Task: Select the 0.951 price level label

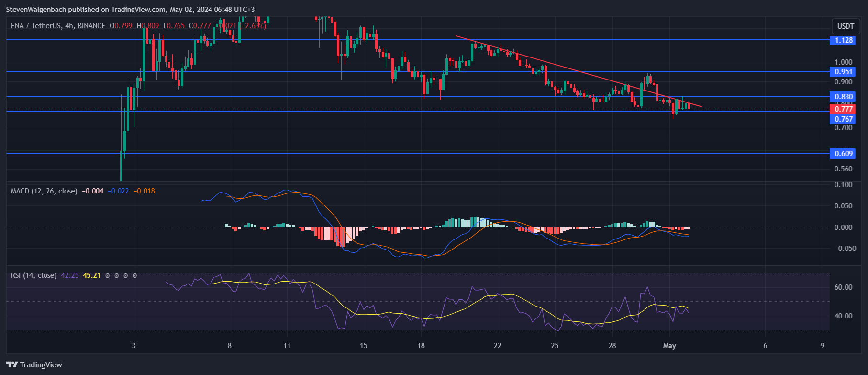Action: (x=844, y=72)
